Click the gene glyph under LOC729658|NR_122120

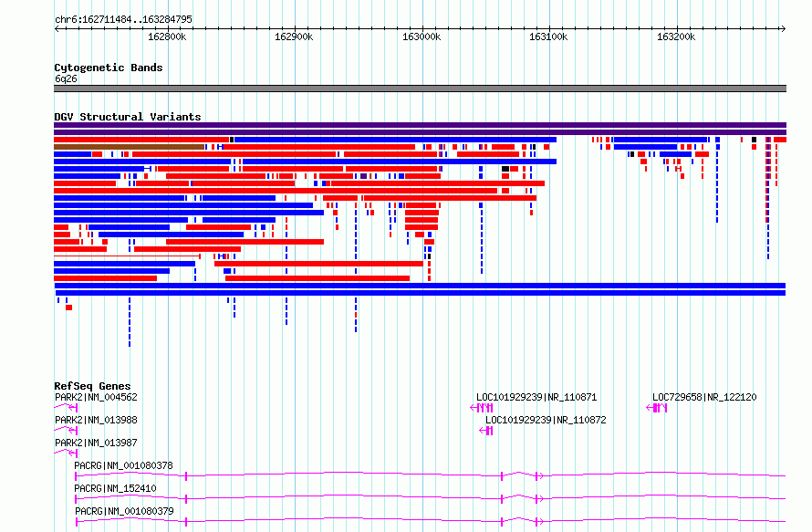pyautogui.click(x=657, y=408)
